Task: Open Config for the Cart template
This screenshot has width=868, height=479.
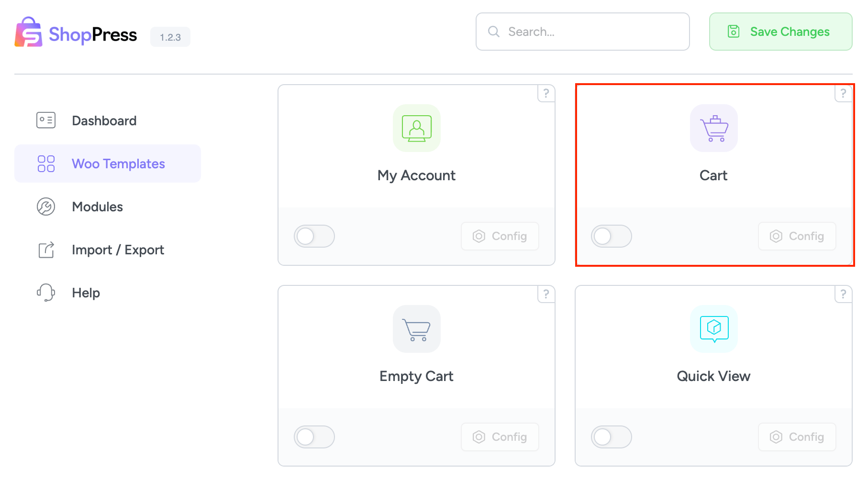Action: tap(796, 236)
